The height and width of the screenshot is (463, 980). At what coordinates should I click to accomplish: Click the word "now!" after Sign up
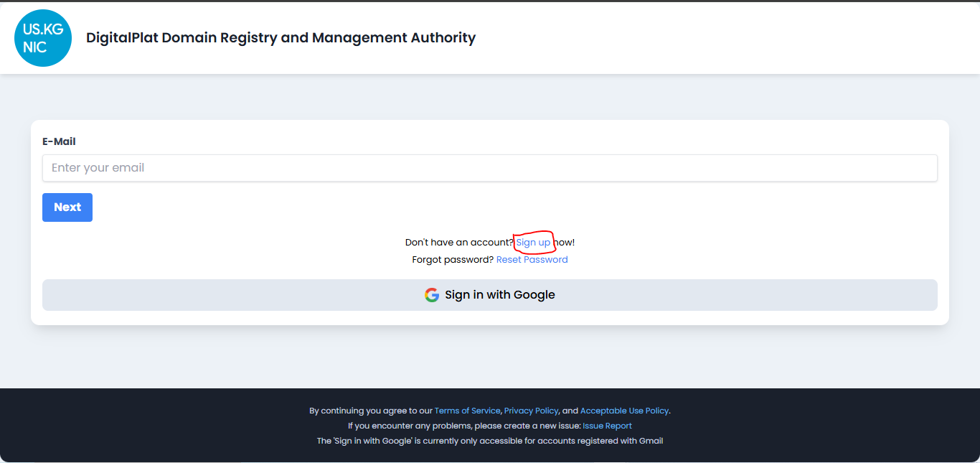tap(564, 243)
